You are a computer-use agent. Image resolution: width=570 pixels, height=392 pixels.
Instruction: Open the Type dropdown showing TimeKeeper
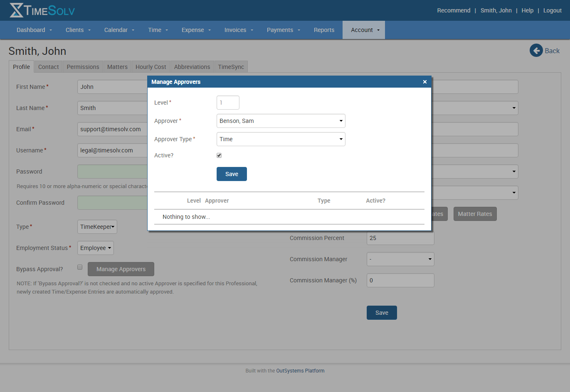coord(97,227)
